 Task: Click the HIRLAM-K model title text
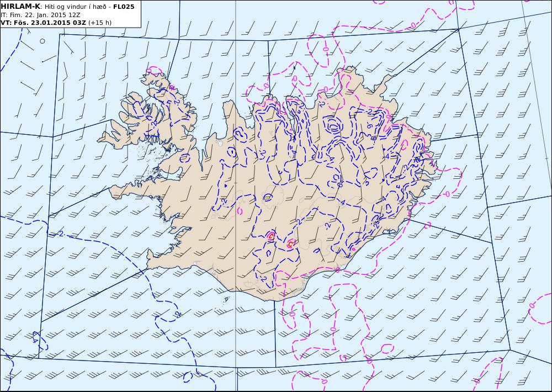20,7
